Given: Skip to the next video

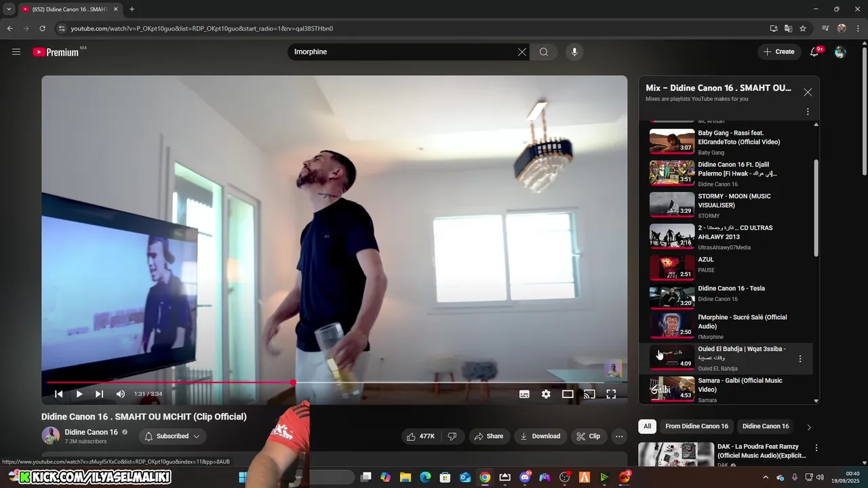Looking at the screenshot, I should (99, 394).
